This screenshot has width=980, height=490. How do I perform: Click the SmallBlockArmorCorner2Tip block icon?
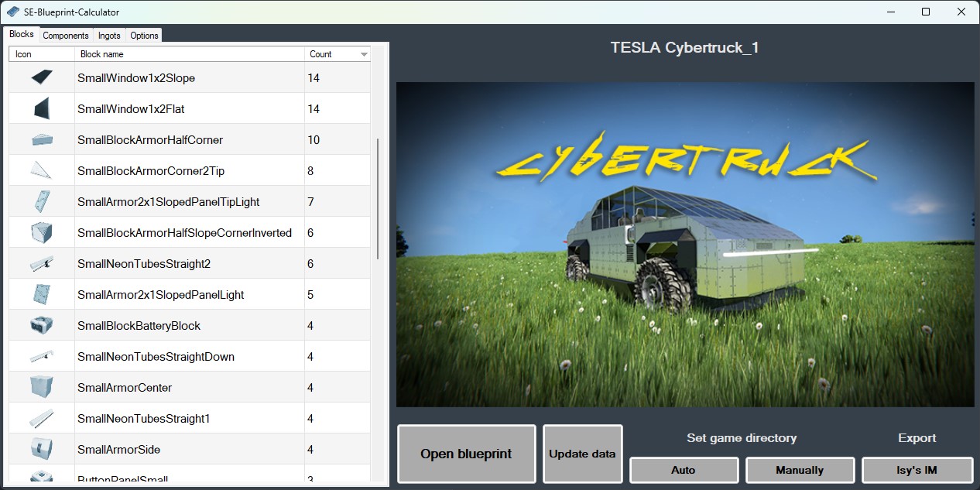coord(41,170)
